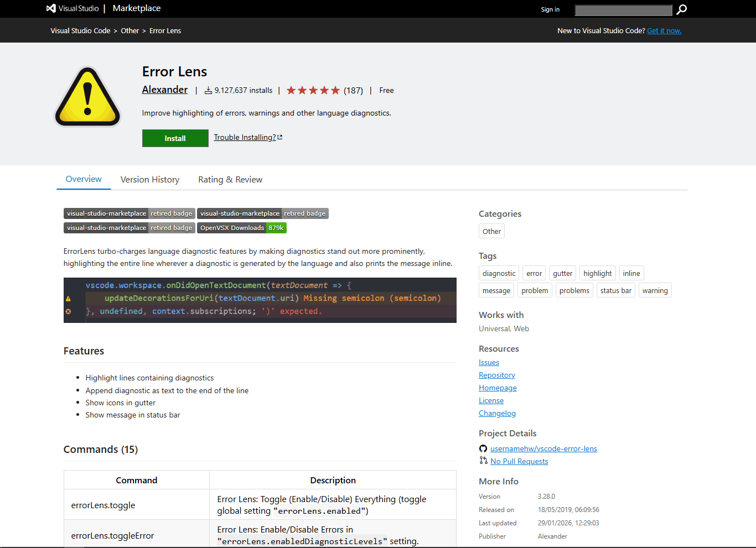
Task: Click the version number 3.28.0
Action: tap(546, 497)
